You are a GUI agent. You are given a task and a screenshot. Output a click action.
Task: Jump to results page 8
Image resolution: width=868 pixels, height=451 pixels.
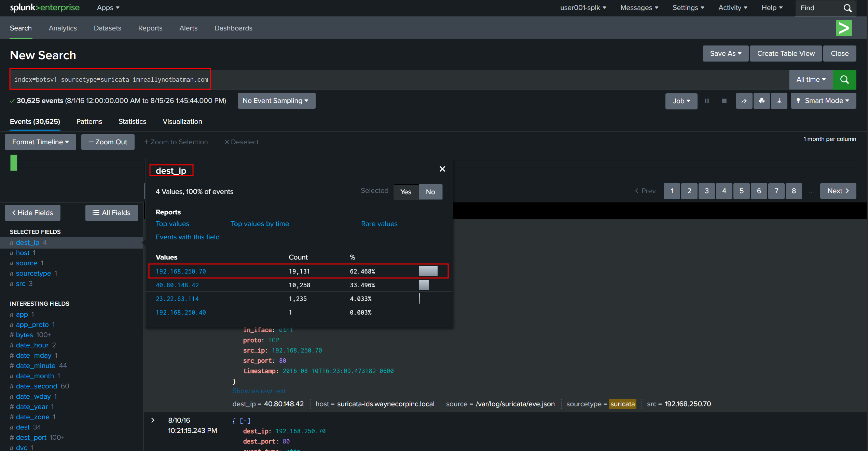[x=794, y=191]
